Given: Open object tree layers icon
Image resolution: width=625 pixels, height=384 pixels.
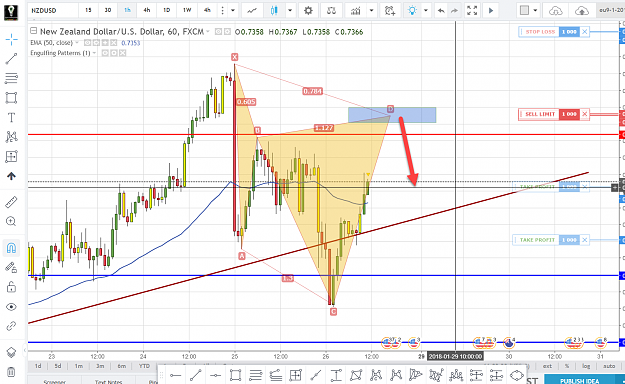Looking at the screenshot, I should [x=11, y=352].
